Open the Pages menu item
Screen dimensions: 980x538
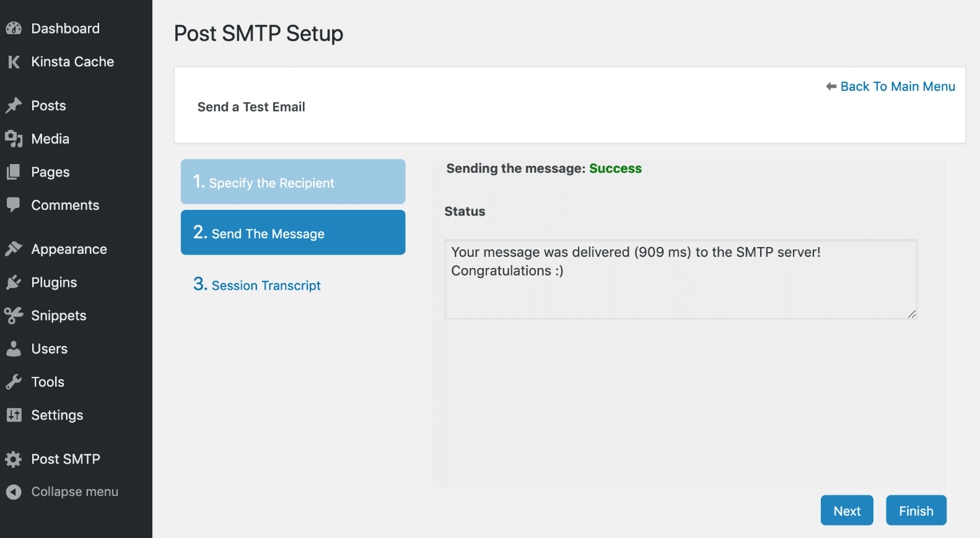[x=50, y=172]
